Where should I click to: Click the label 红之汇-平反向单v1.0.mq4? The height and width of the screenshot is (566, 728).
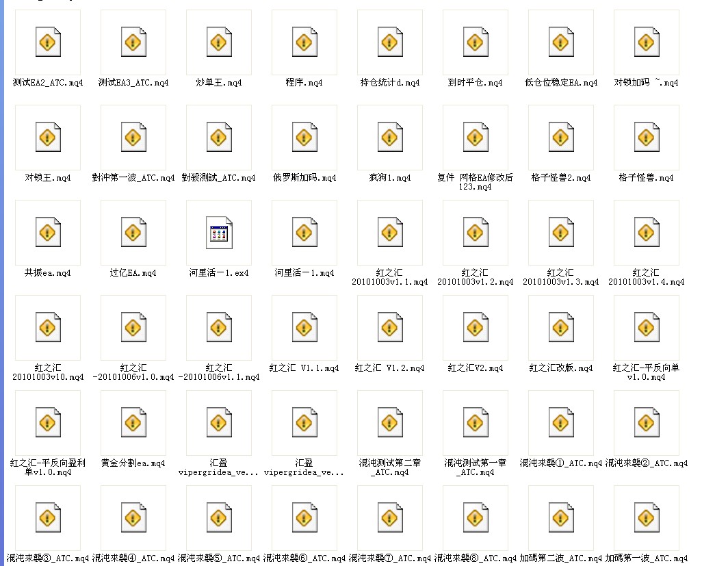(646, 372)
